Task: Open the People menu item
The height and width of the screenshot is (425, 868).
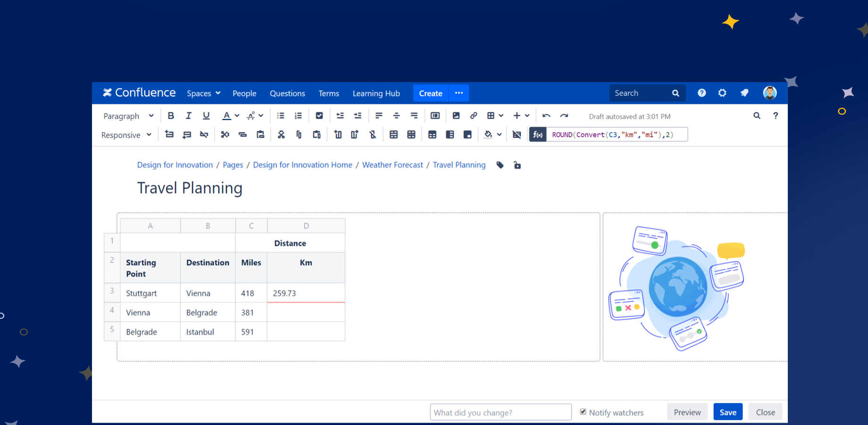Action: 244,93
